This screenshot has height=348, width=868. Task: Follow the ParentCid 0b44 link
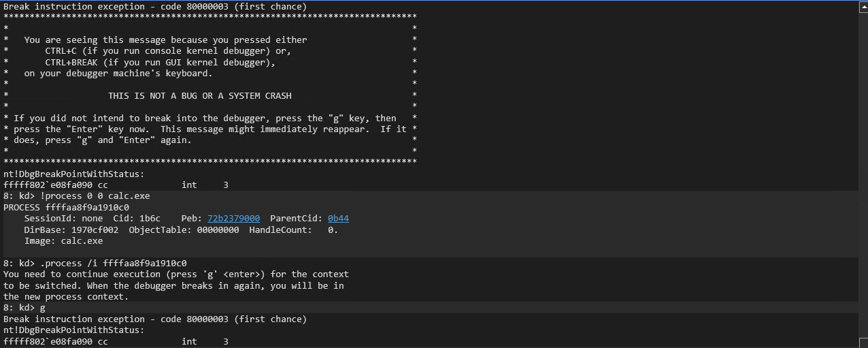338,219
